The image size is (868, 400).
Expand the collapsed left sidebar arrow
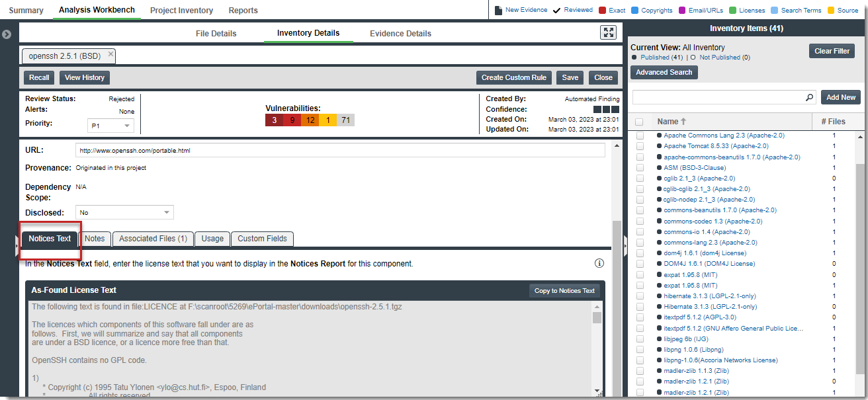click(7, 34)
